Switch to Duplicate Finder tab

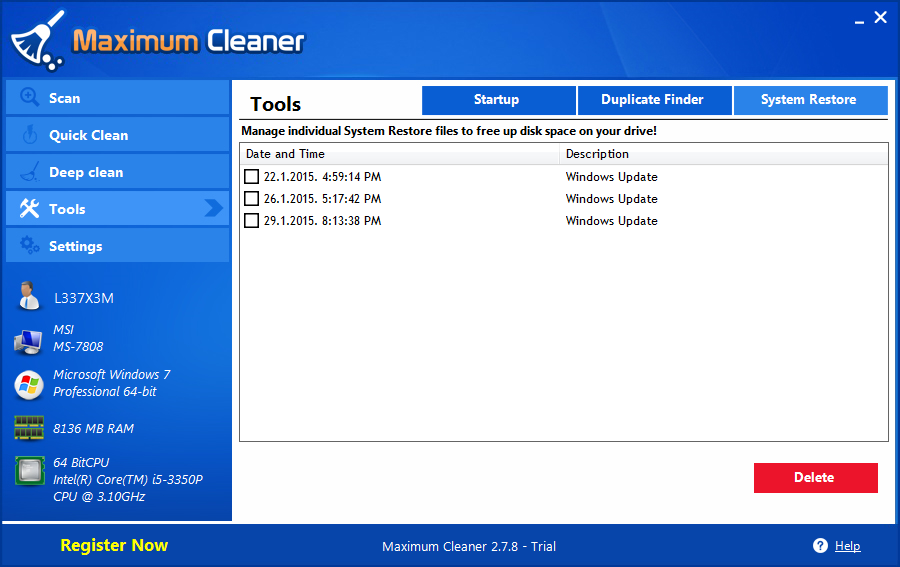pos(654,100)
